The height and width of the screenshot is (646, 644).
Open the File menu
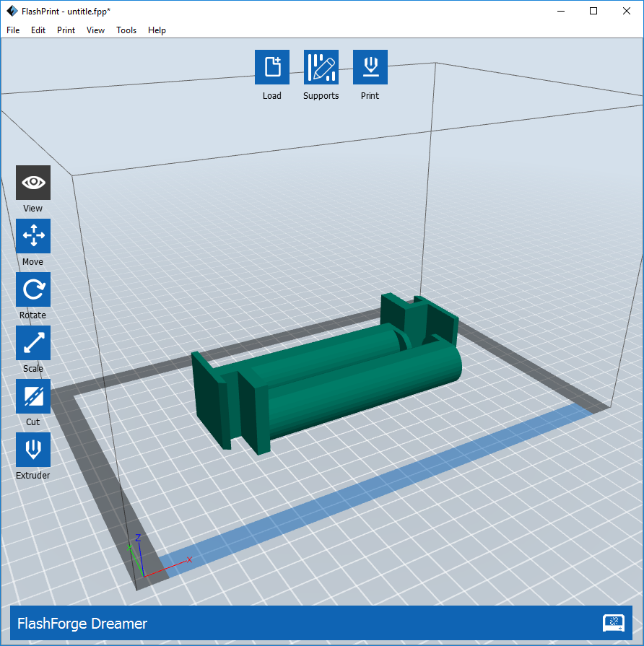coord(13,30)
